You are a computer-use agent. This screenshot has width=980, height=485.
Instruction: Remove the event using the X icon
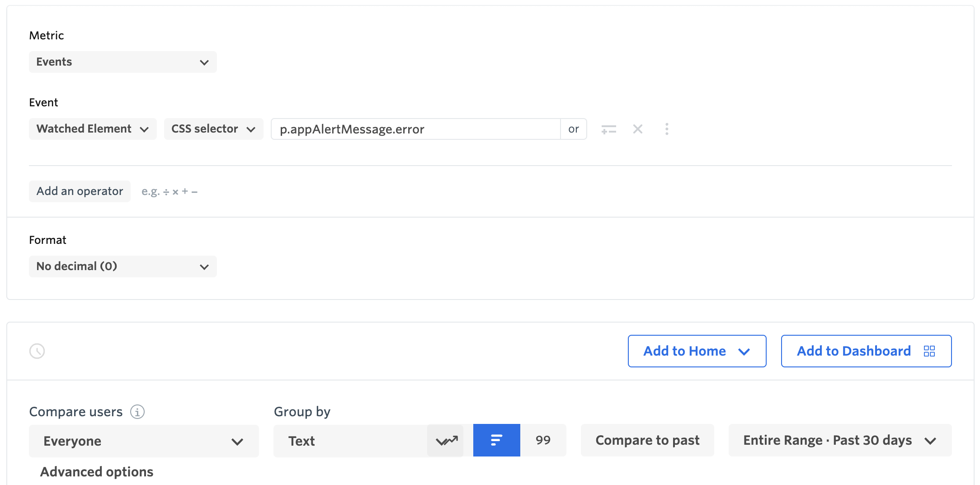click(637, 129)
